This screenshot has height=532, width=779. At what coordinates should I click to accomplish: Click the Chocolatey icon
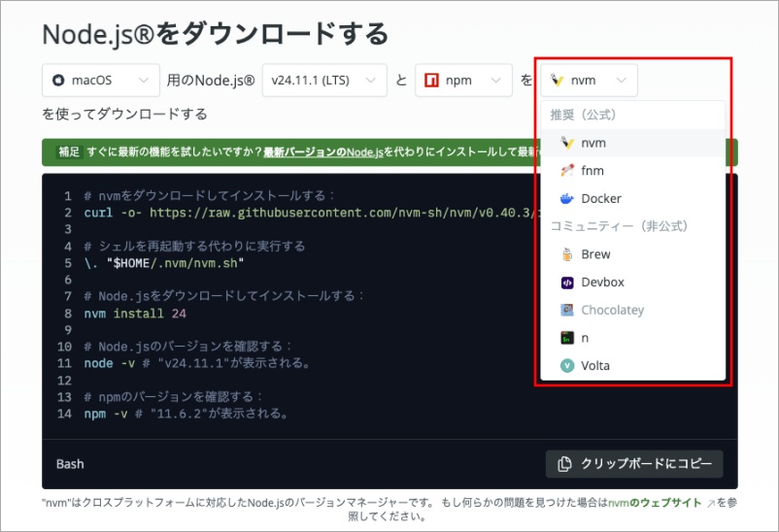(567, 311)
